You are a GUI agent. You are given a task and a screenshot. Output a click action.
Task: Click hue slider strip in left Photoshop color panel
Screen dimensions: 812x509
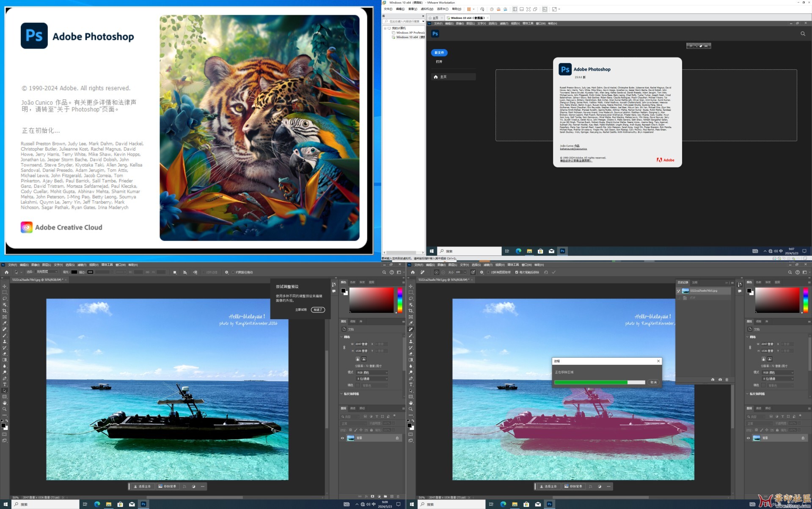[400, 300]
